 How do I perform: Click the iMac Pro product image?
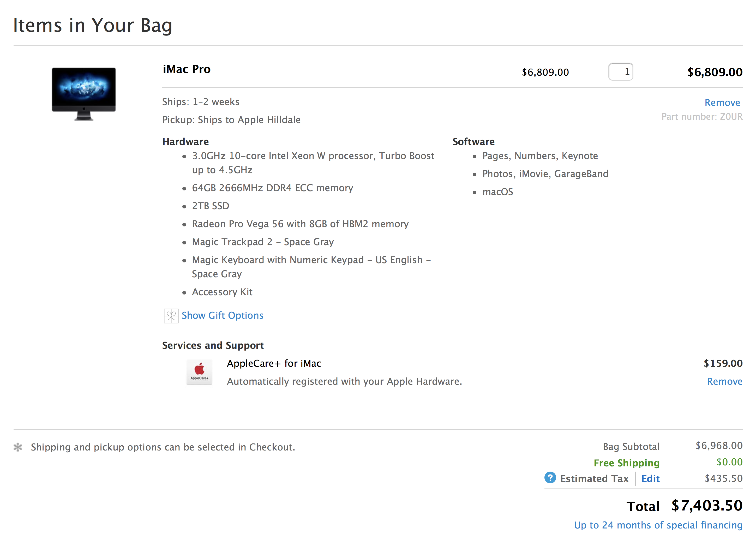(84, 94)
